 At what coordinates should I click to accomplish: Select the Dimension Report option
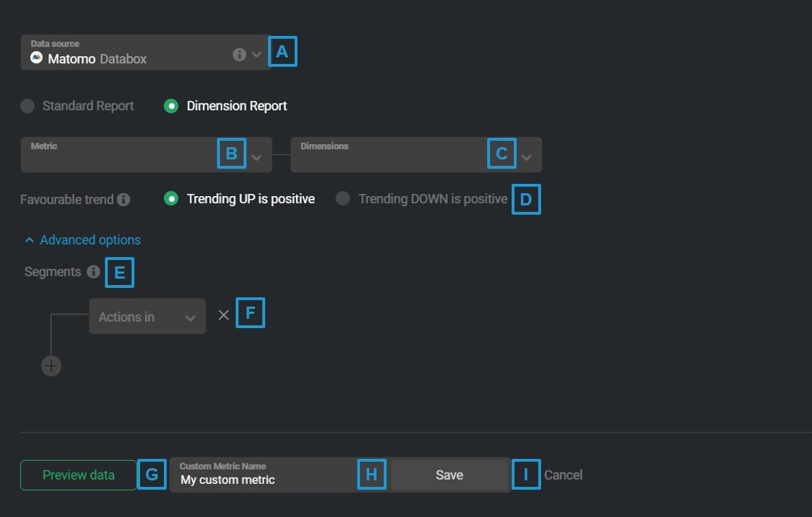[170, 106]
